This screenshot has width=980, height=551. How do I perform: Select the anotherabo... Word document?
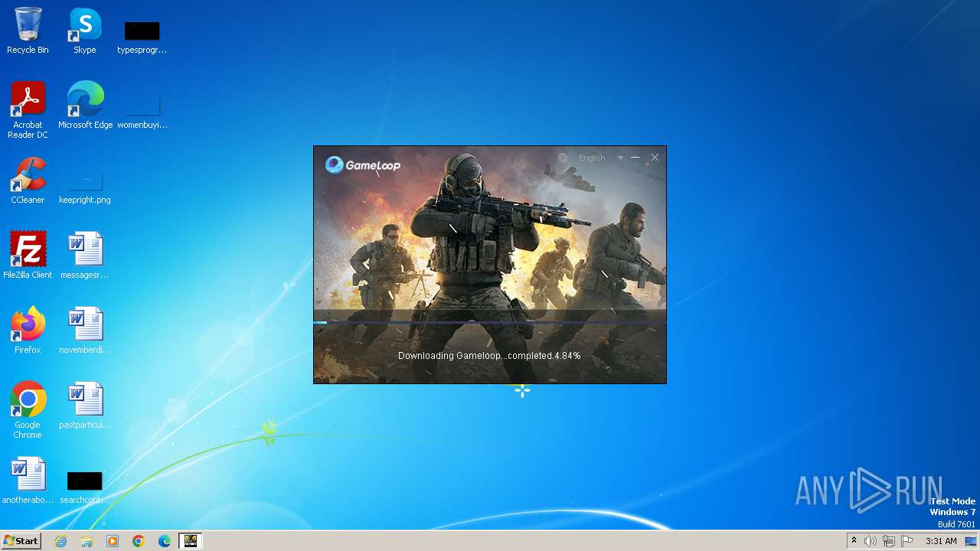[28, 481]
